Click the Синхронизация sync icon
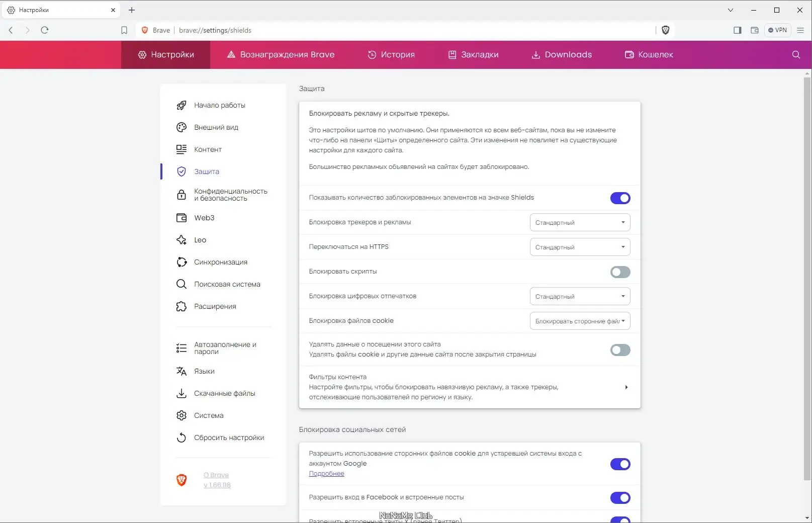Screen dimensions: 812x523 click(x=182, y=262)
